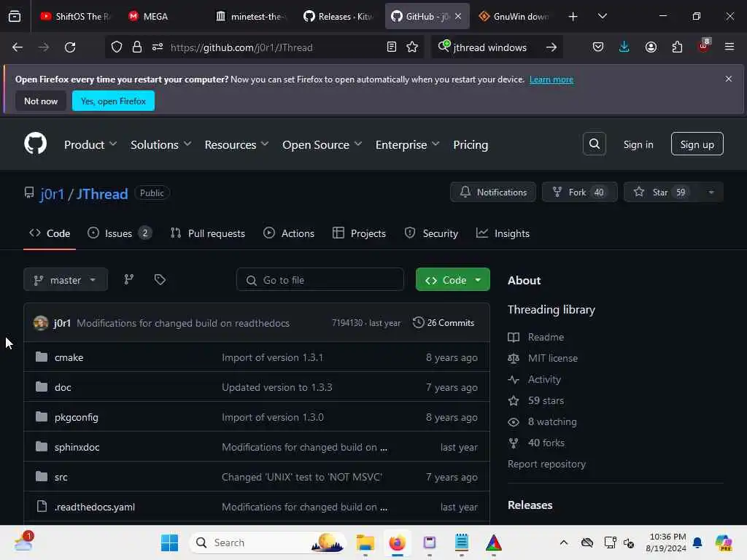Expand the Open Source navigation menu
The height and width of the screenshot is (560, 747).
(x=322, y=145)
